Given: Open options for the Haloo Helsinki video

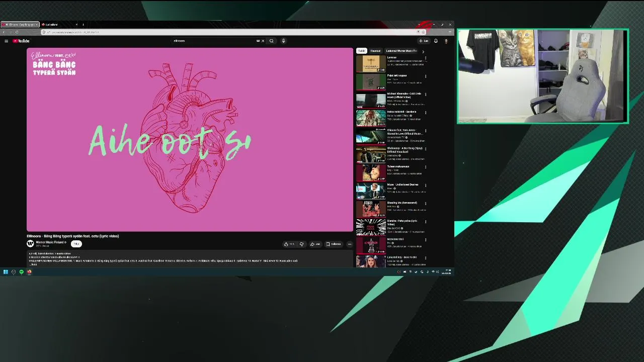Looking at the screenshot, I should [426, 113].
